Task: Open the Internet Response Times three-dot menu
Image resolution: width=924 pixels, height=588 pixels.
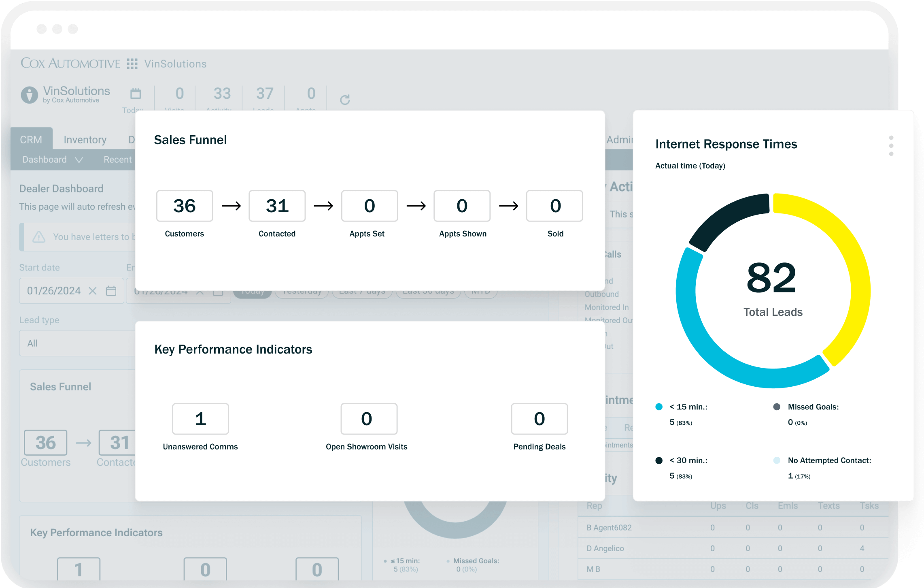Action: point(891,146)
